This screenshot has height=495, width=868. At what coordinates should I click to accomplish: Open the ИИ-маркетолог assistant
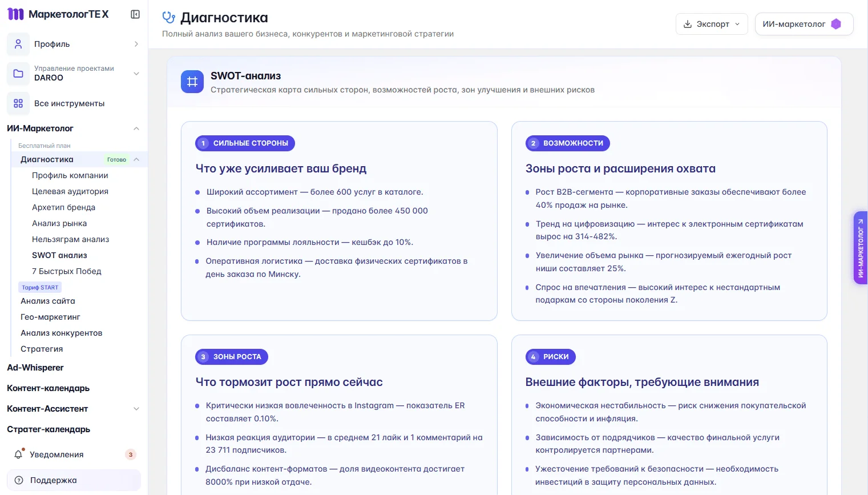click(803, 24)
